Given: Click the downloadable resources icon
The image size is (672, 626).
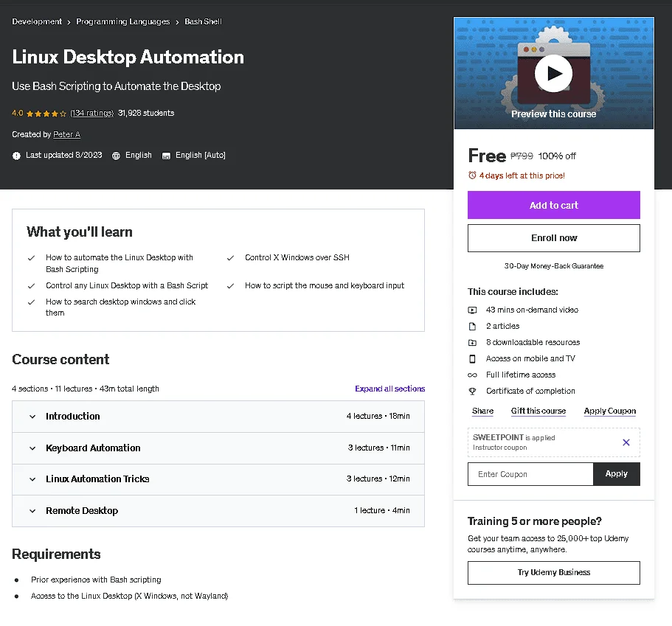Looking at the screenshot, I should click(472, 342).
